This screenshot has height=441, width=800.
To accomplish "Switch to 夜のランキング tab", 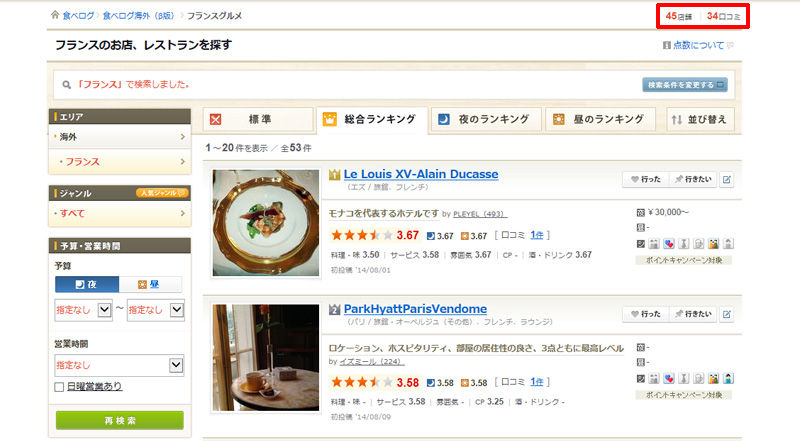I will pos(485,119).
